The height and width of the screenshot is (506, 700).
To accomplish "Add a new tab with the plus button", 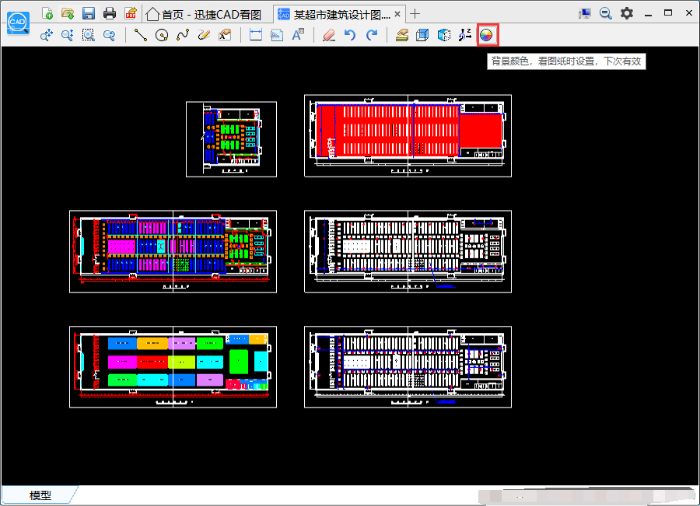I will 415,14.
